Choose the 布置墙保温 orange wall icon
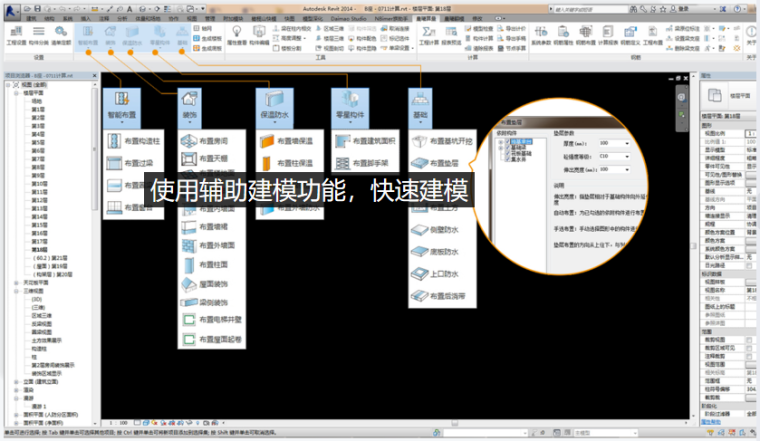The image size is (760, 441). click(x=265, y=142)
